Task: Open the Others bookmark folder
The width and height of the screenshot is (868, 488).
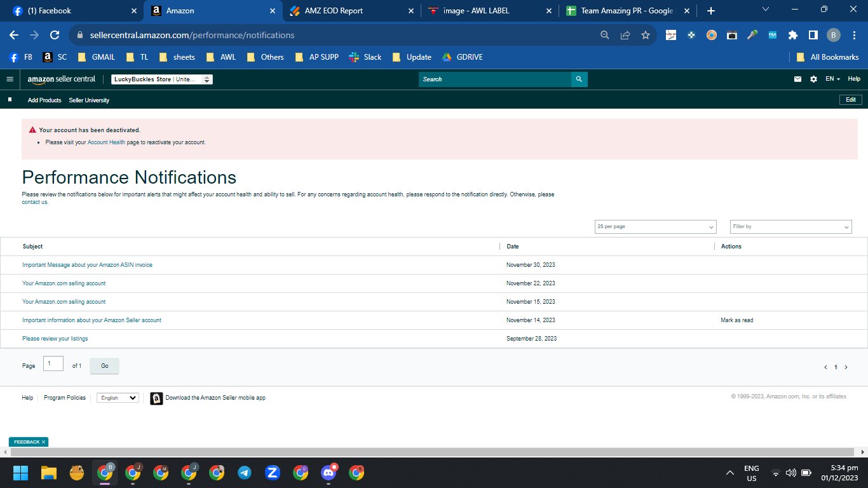Action: [x=266, y=57]
